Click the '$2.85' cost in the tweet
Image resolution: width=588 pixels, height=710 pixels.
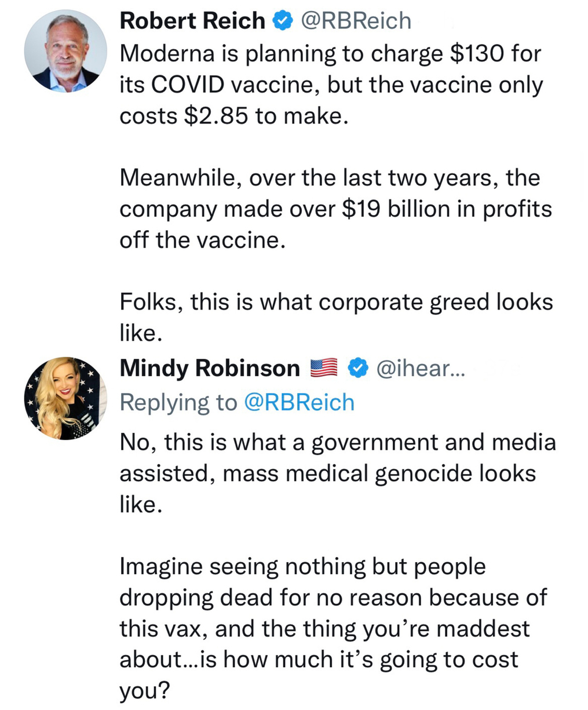[x=217, y=116]
